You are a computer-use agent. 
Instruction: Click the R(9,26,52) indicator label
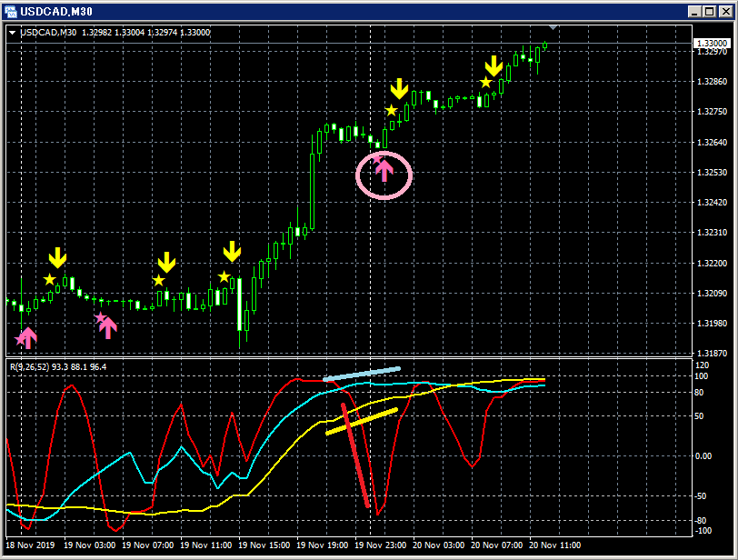29,366
